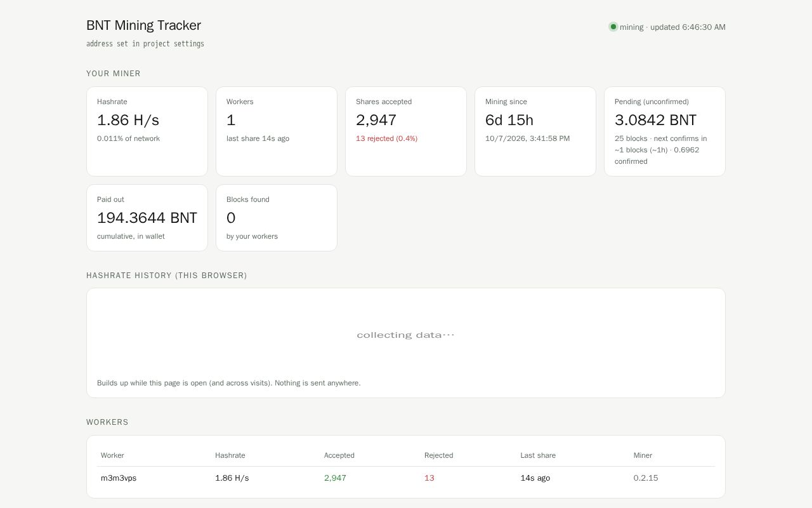Viewport: 812px width, 508px height.
Task: Click the '194.3644 BNT' paid out amount
Action: tap(147, 218)
